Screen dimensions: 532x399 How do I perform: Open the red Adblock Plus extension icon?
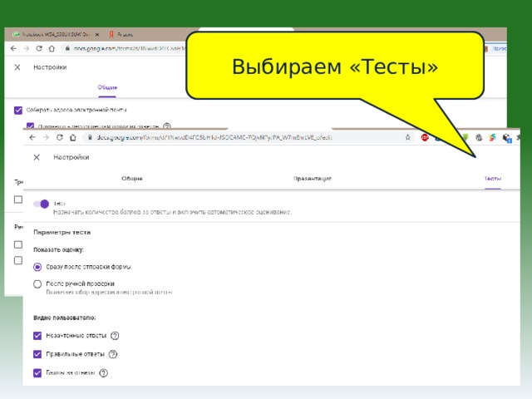[425, 137]
